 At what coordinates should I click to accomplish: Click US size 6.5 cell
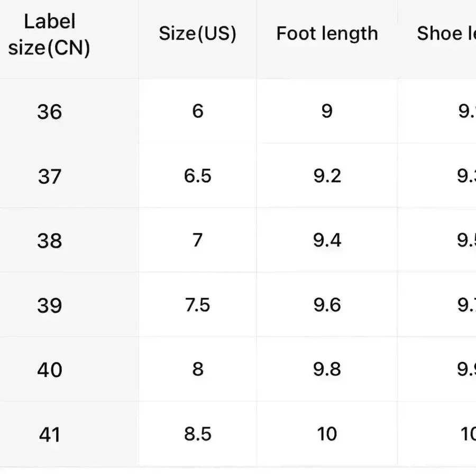tap(198, 176)
